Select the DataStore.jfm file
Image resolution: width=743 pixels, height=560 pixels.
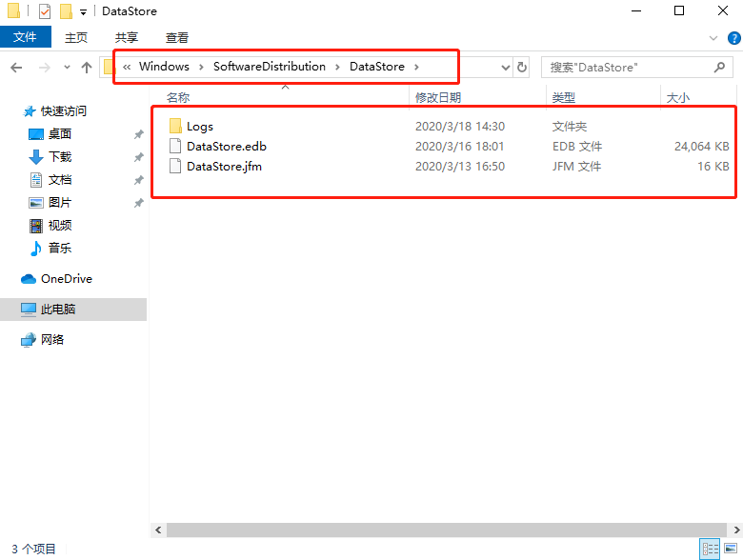[224, 167]
